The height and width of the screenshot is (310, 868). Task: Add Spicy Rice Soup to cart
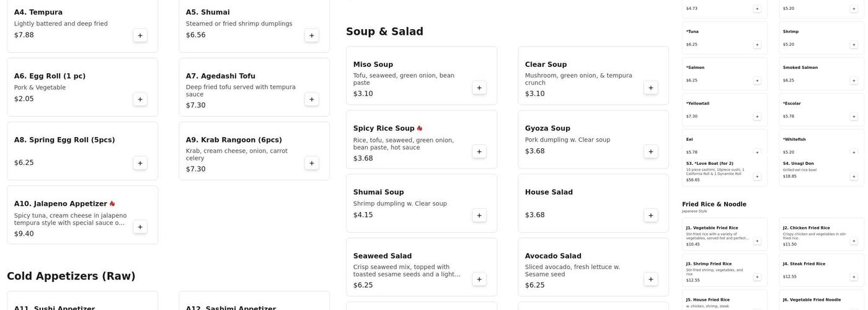pos(479,151)
